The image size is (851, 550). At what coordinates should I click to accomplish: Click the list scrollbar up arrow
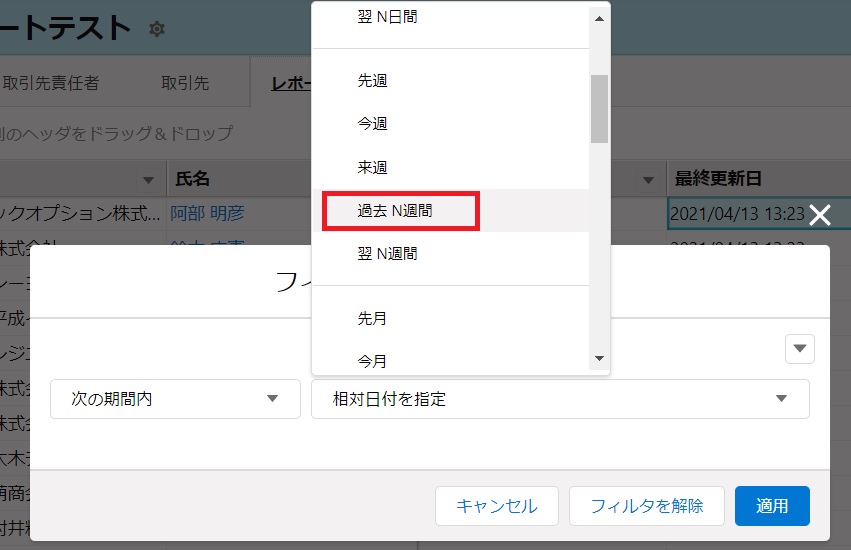(x=599, y=18)
